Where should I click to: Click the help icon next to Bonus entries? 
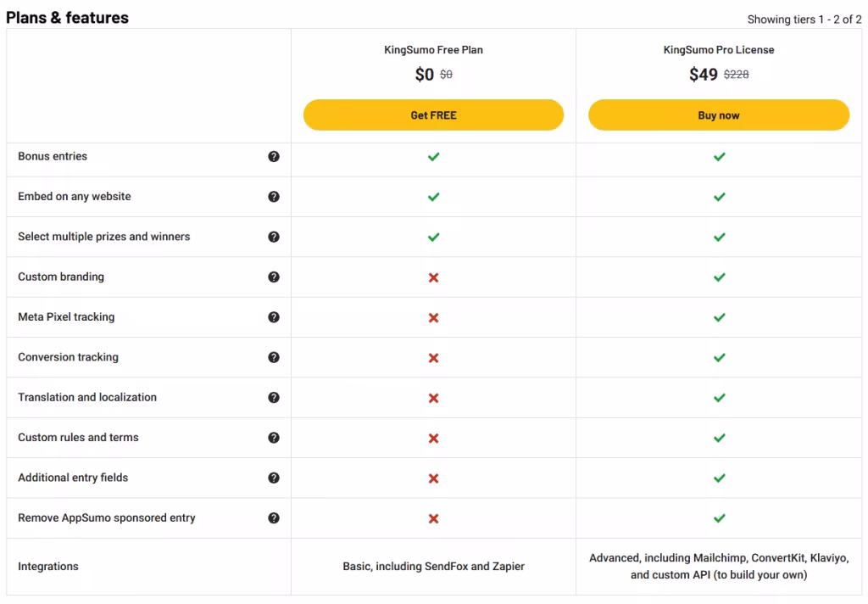click(274, 157)
